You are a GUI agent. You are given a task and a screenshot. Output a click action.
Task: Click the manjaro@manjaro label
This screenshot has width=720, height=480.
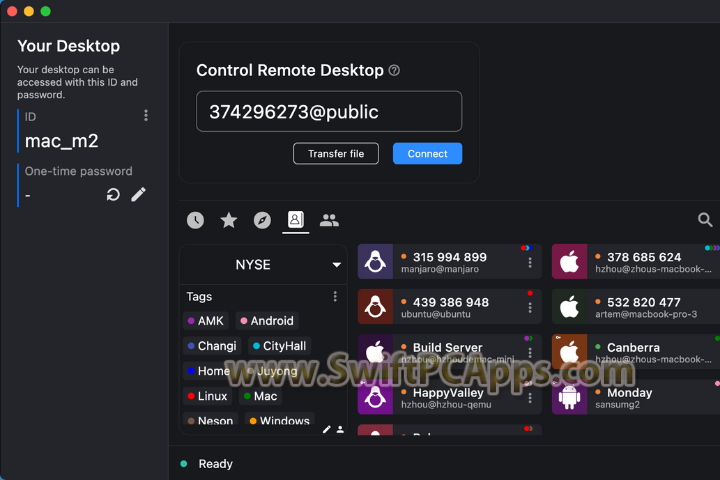pos(440,269)
